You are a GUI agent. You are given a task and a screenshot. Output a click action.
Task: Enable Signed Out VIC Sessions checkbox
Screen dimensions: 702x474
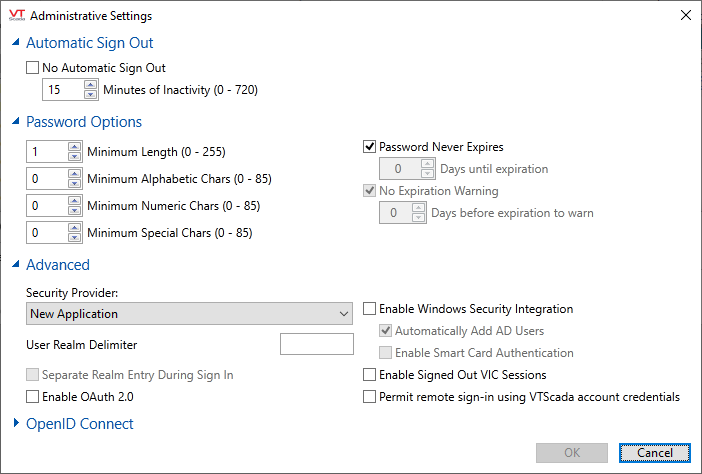369,375
